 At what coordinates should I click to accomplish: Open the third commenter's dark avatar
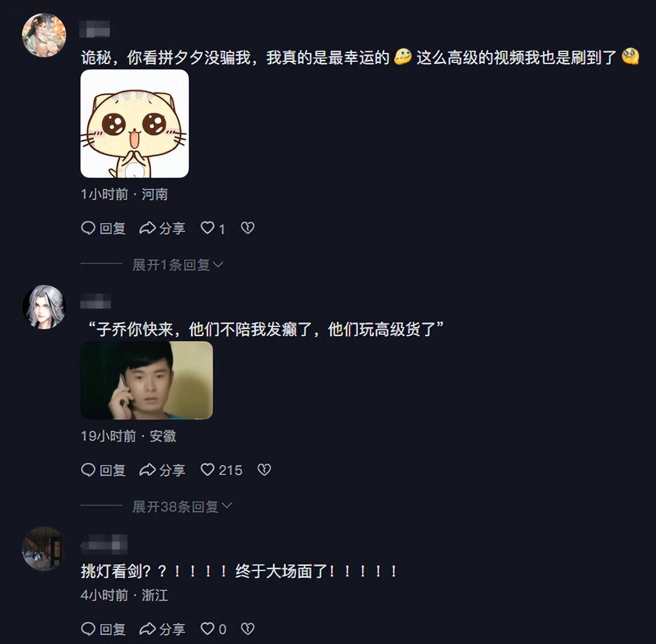tap(44, 548)
